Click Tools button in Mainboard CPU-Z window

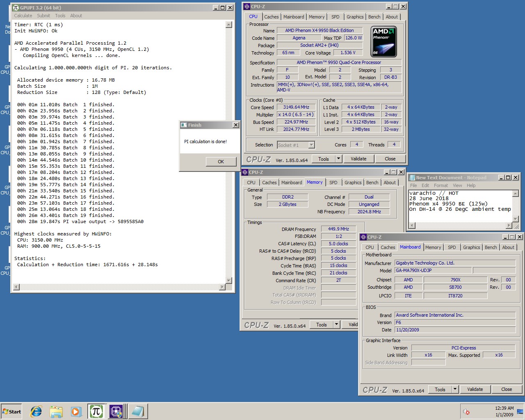click(x=440, y=389)
